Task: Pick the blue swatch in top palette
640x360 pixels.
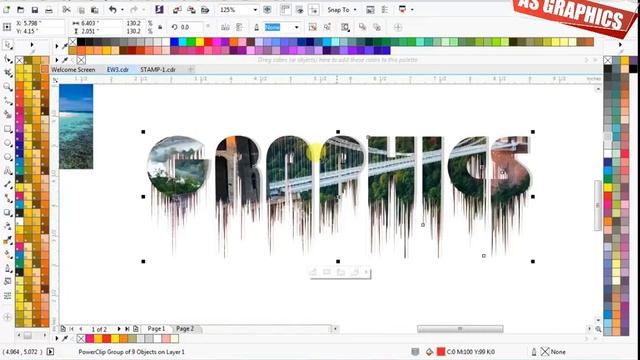Action: [174, 42]
